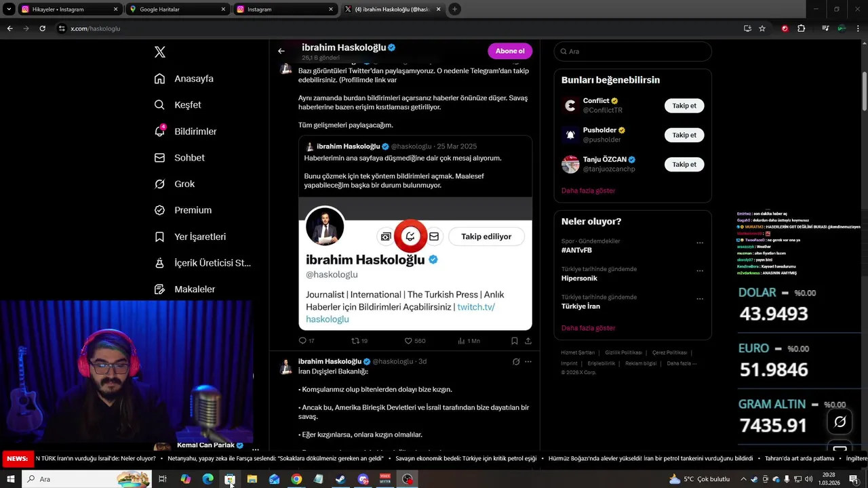Screen dimensions: 868x488
Task: Open Steam from taskbar
Action: [340, 479]
